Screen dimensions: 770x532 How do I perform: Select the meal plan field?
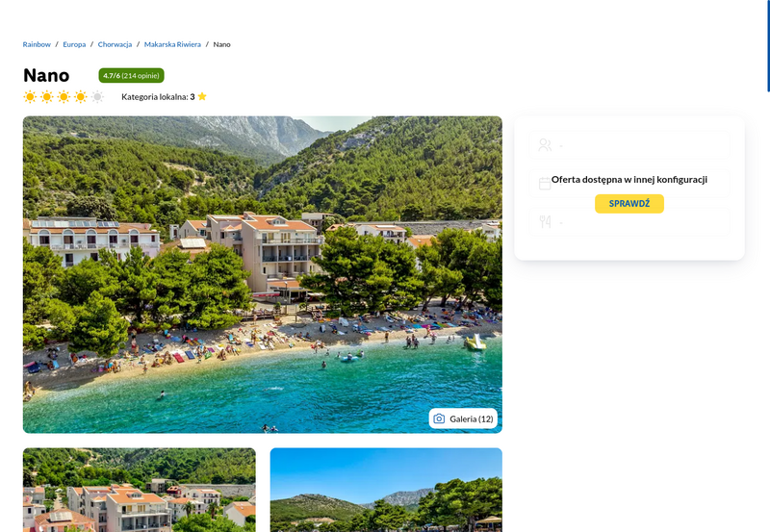click(629, 222)
